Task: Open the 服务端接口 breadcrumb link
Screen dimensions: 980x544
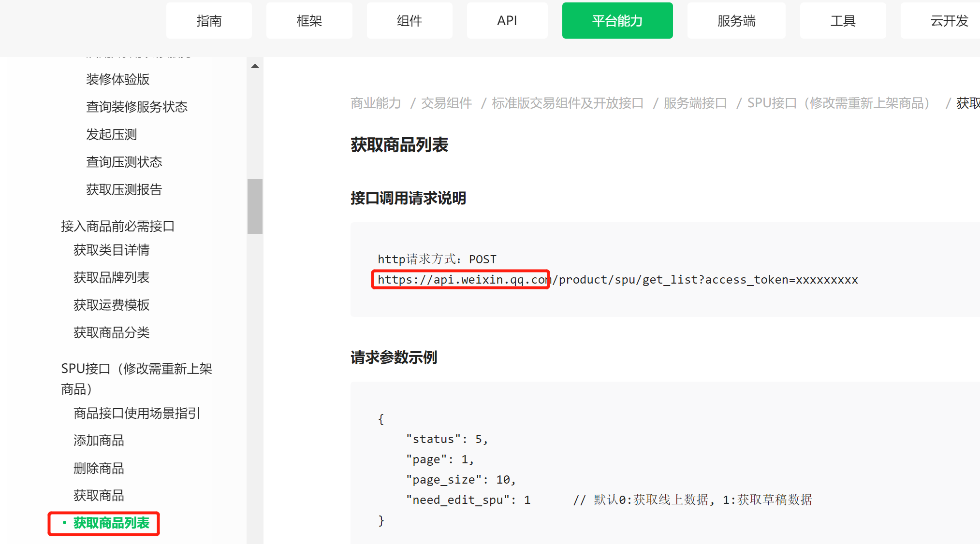Action: coord(695,103)
